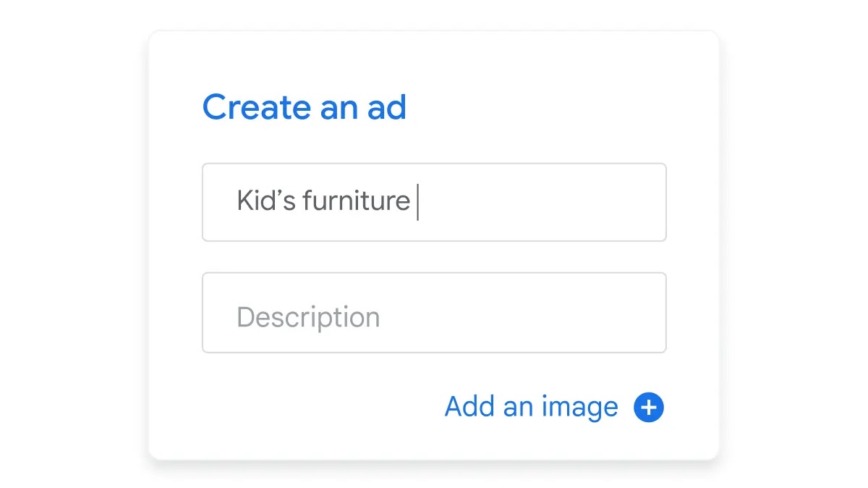
Task: Click the gray background outside the card
Action: pyautogui.click(x=72, y=244)
